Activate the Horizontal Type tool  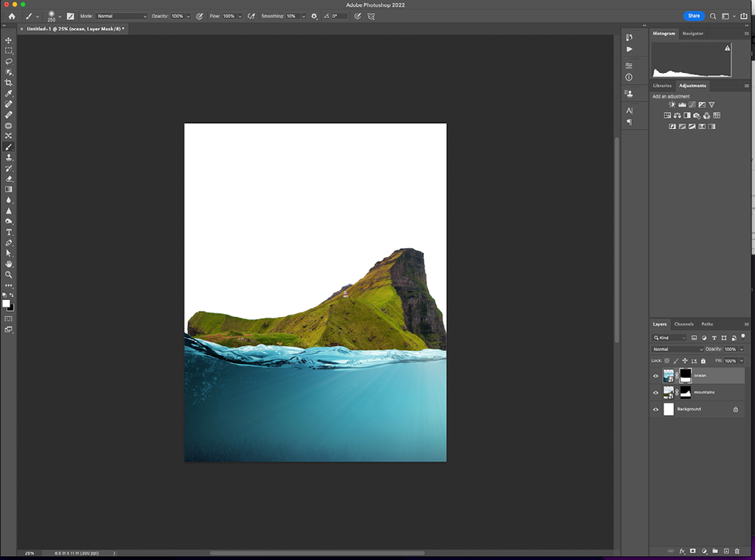[x=9, y=232]
